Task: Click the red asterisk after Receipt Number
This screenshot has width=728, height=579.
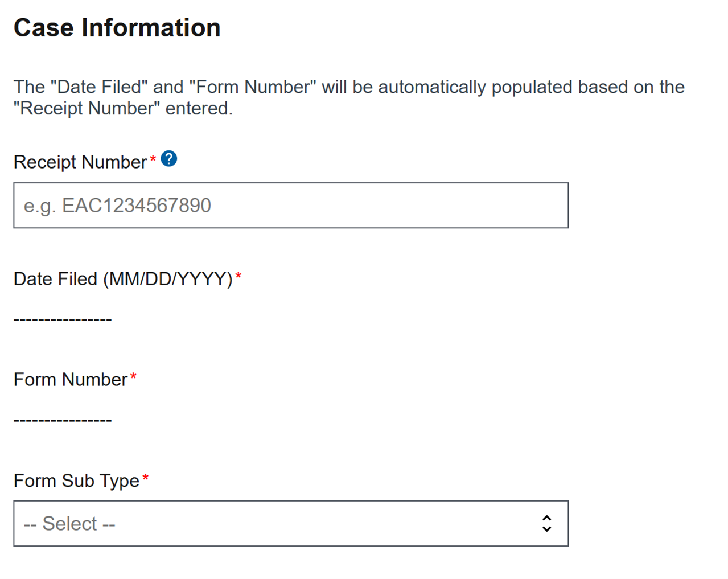Action: pyautogui.click(x=153, y=160)
